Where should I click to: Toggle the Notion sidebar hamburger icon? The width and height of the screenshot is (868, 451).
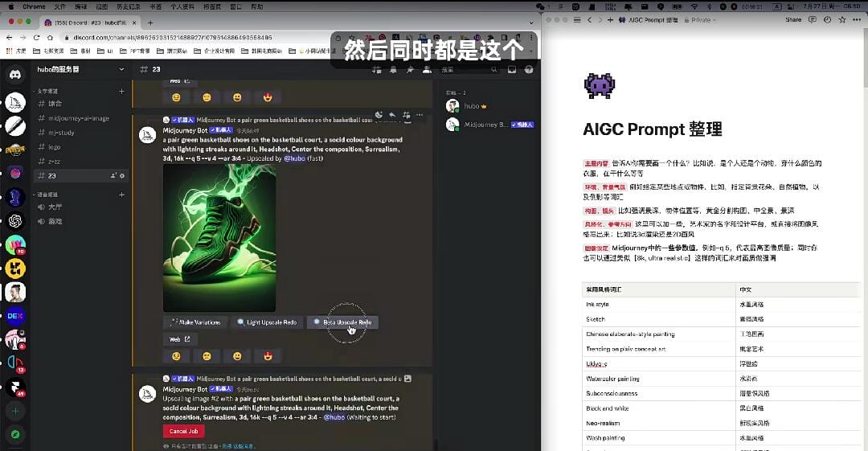[x=577, y=20]
